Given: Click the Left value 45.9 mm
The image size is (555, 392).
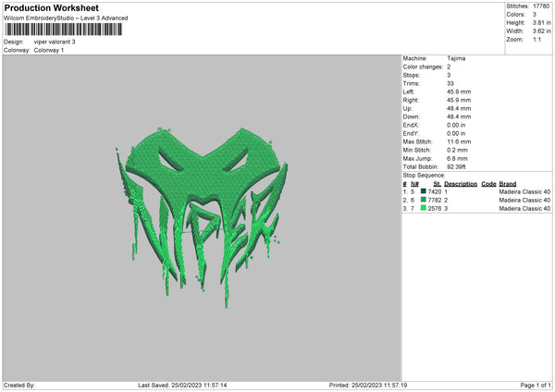Looking at the screenshot, I should pos(459,92).
